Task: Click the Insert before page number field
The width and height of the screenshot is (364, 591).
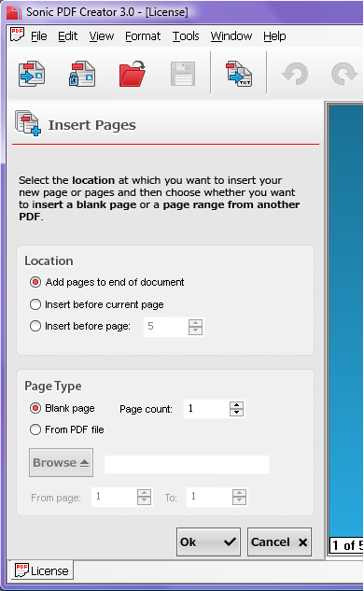Action: point(166,327)
